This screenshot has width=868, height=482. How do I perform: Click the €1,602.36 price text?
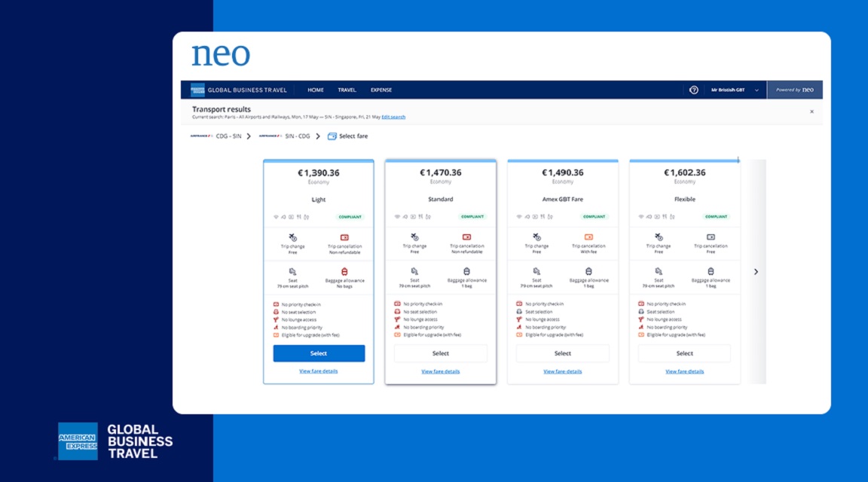click(685, 172)
